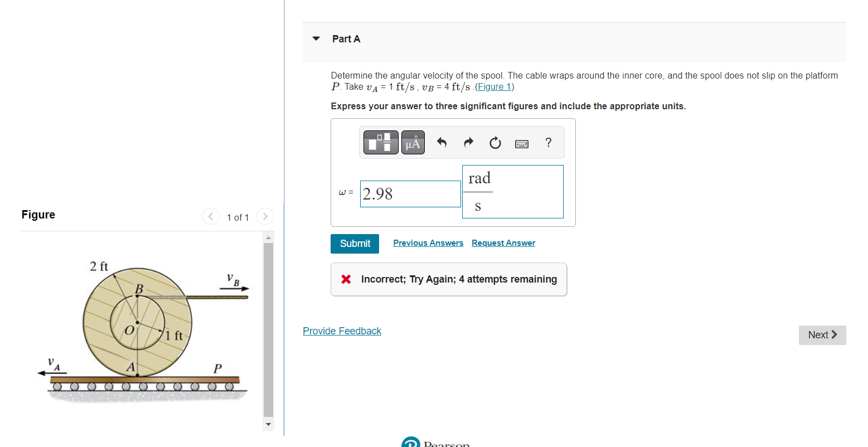Open the Figure 1 link
This screenshot has width=868, height=447.
click(x=494, y=86)
